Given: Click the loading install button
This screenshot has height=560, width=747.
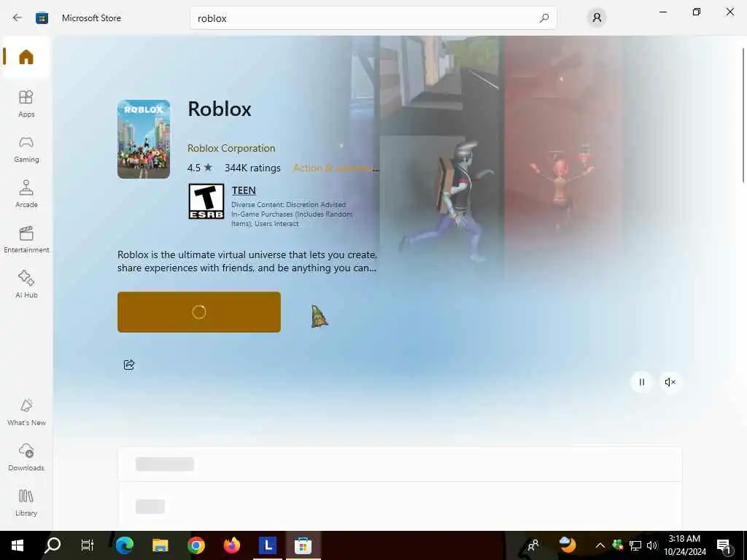Looking at the screenshot, I should tap(199, 312).
